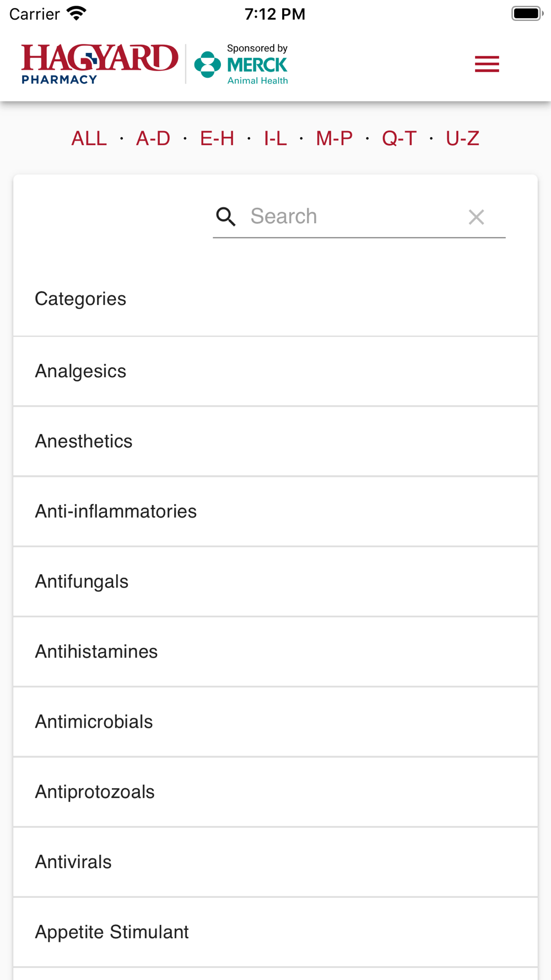
Task: Tap the Hagyard Pharmacy logo
Action: click(x=100, y=64)
